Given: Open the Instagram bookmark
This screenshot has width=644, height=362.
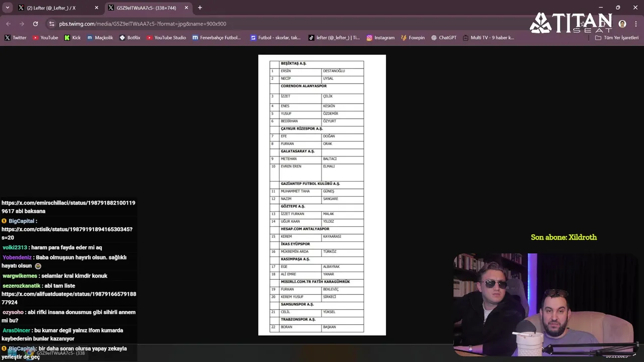Looking at the screenshot, I should [x=380, y=38].
